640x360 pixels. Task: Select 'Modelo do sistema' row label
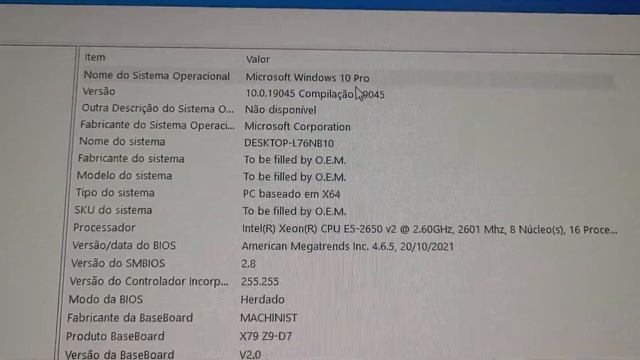[124, 176]
